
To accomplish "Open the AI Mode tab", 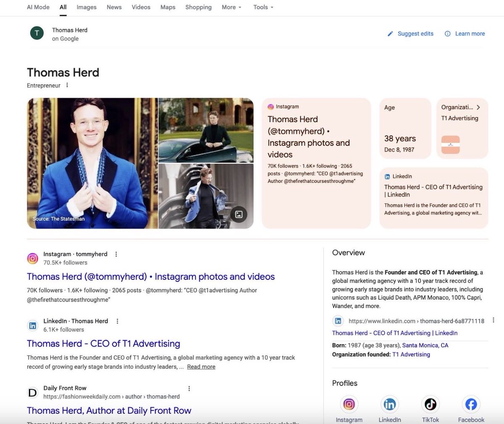I will (38, 7).
